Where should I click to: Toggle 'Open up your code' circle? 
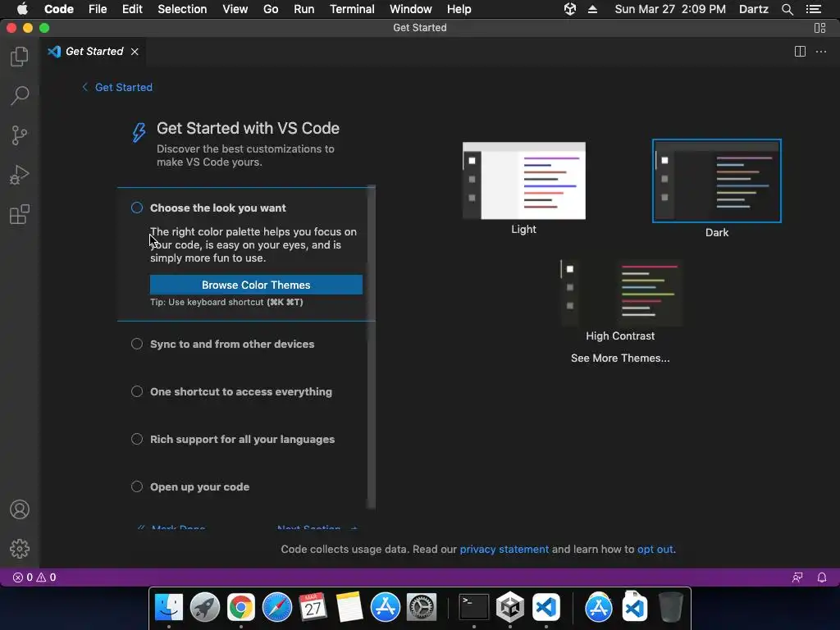coord(137,486)
